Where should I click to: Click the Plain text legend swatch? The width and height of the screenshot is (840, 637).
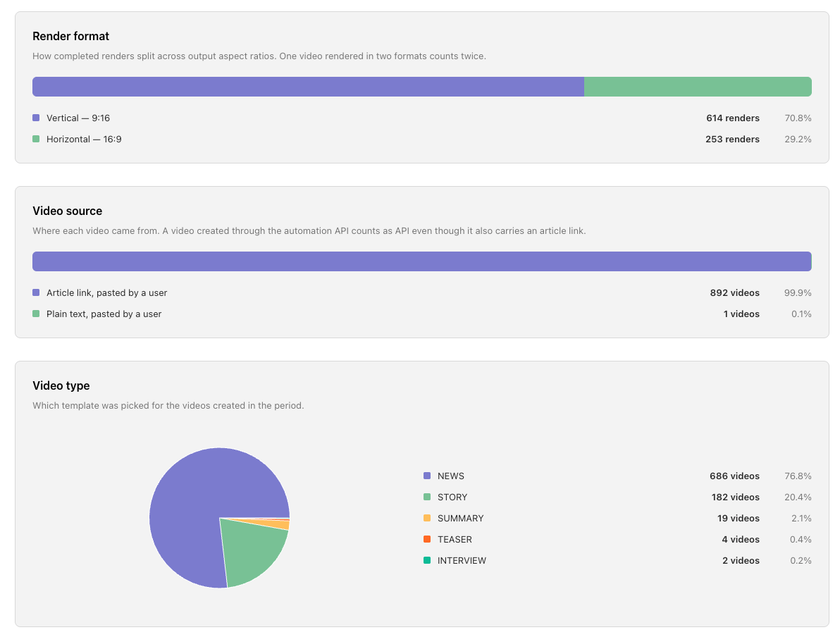click(36, 314)
